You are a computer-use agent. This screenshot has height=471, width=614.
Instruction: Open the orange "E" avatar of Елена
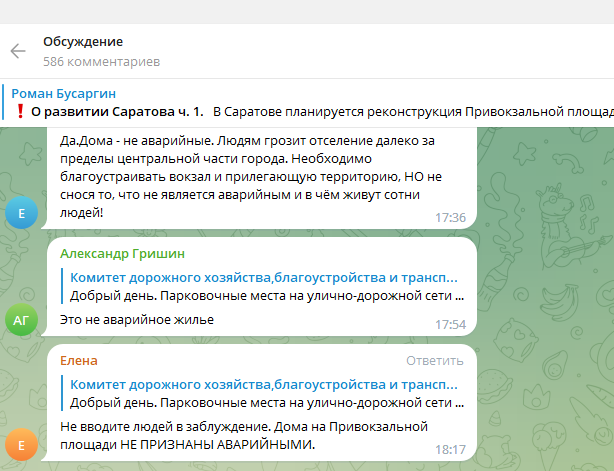[x=21, y=446]
